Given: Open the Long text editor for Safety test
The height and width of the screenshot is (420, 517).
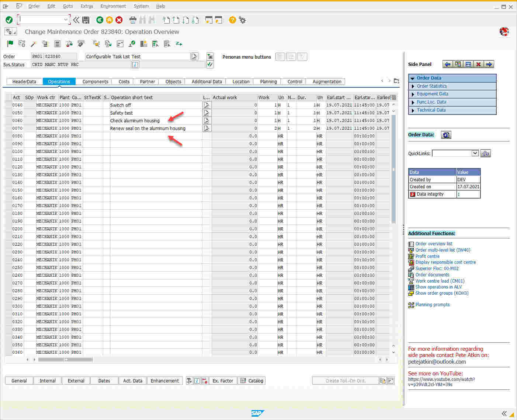Looking at the screenshot, I should point(207,113).
